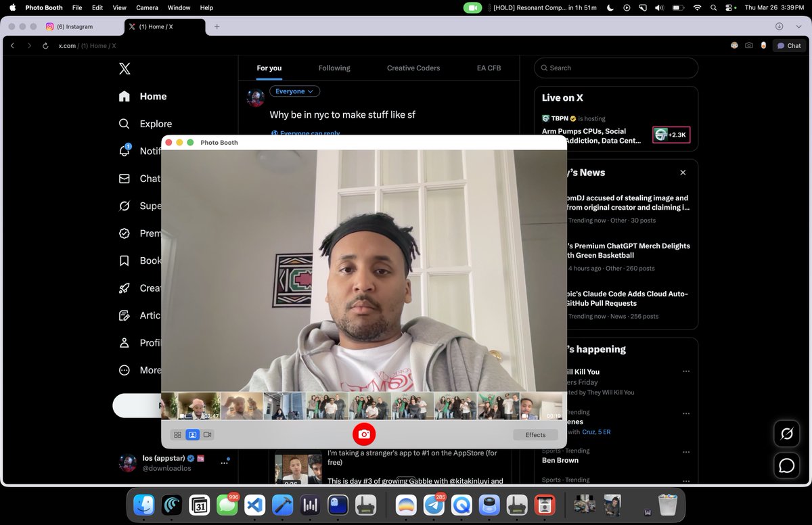Open the Effects panel in Photo Booth
The image size is (812, 525).
click(x=535, y=435)
